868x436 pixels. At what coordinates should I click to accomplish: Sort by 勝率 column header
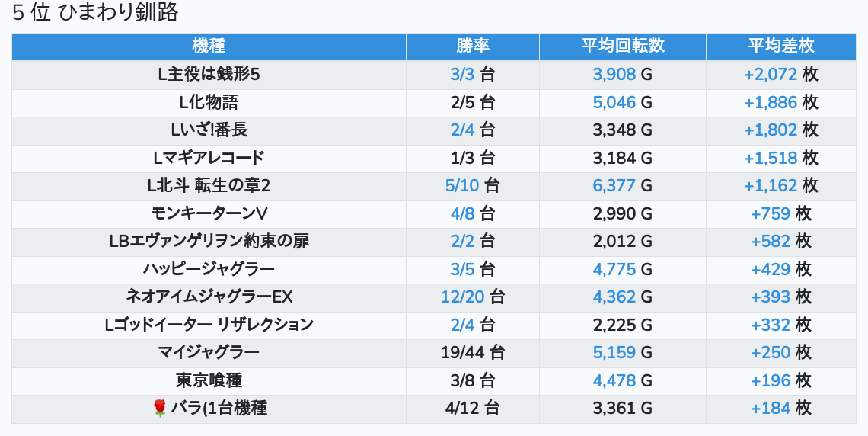(x=473, y=46)
